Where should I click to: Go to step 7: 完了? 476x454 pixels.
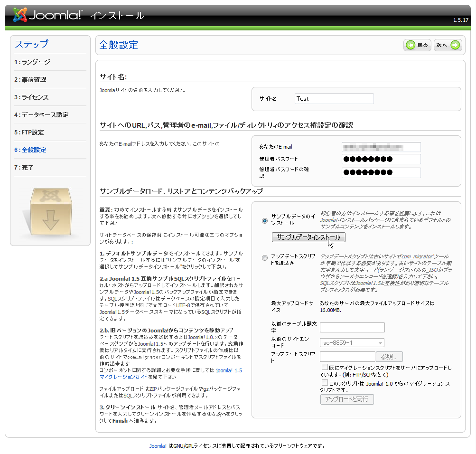24,168
